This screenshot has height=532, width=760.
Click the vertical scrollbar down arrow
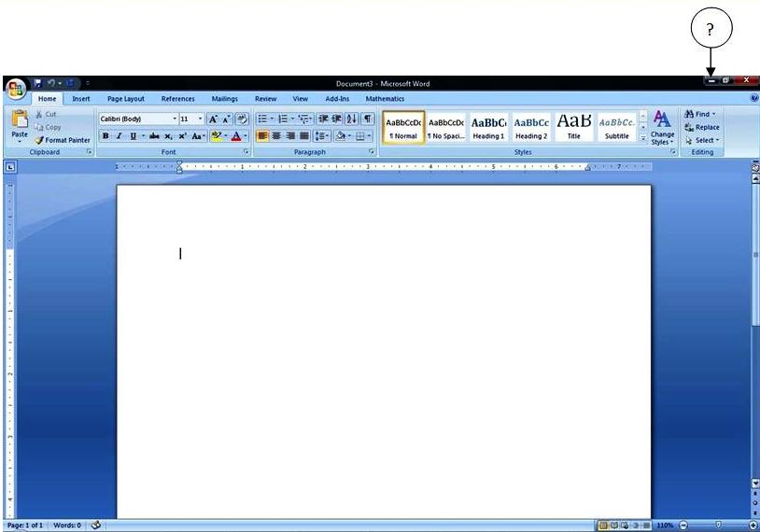754,483
